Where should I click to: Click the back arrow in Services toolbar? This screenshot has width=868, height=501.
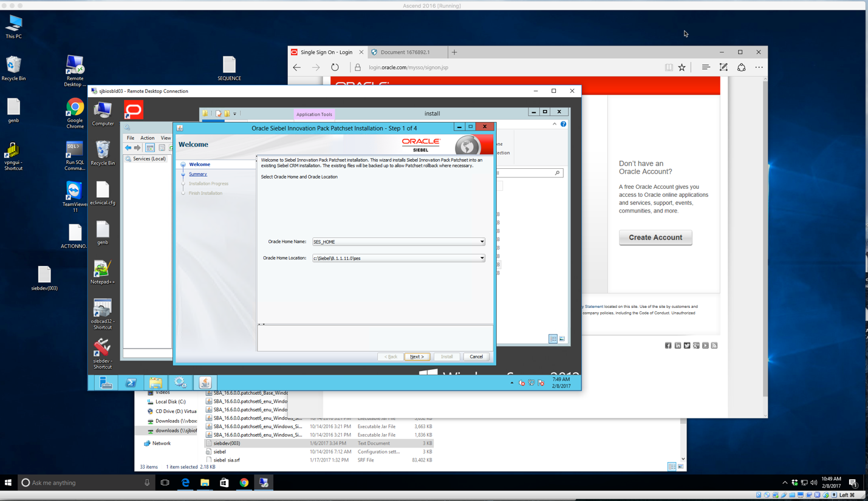pyautogui.click(x=128, y=148)
